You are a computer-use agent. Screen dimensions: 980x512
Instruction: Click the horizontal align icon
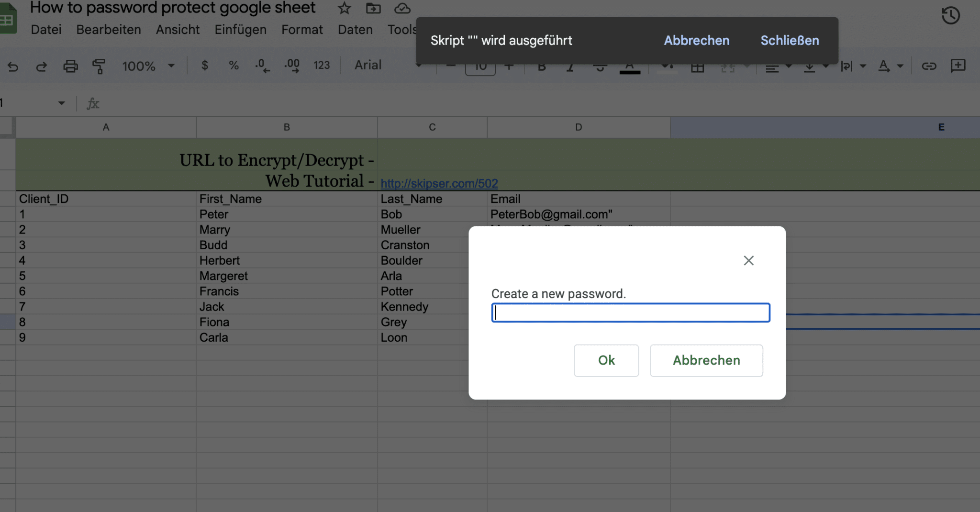click(x=772, y=68)
